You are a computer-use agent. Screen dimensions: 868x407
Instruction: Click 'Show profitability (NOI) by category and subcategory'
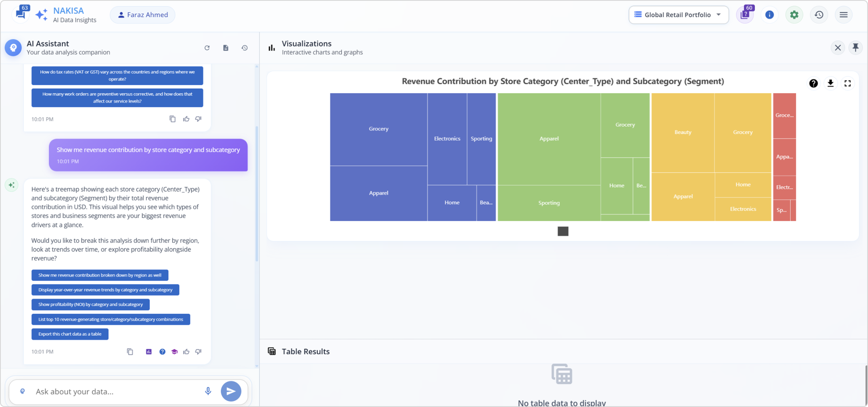tap(90, 304)
